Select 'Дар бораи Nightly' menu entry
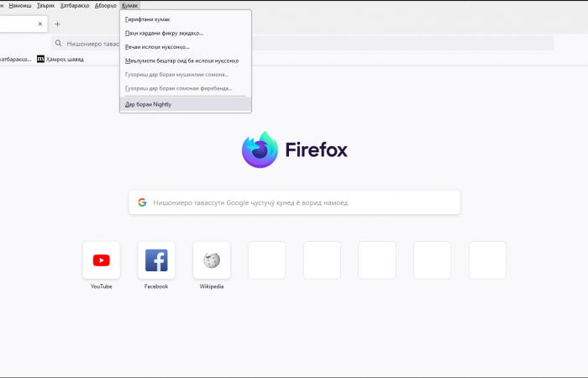Image resolution: width=588 pixels, height=378 pixels. point(186,104)
